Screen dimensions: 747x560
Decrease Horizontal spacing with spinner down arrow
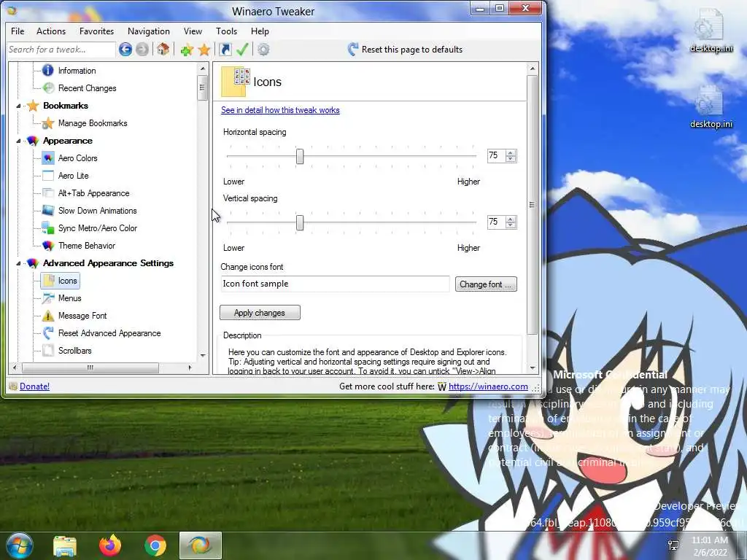(511, 158)
